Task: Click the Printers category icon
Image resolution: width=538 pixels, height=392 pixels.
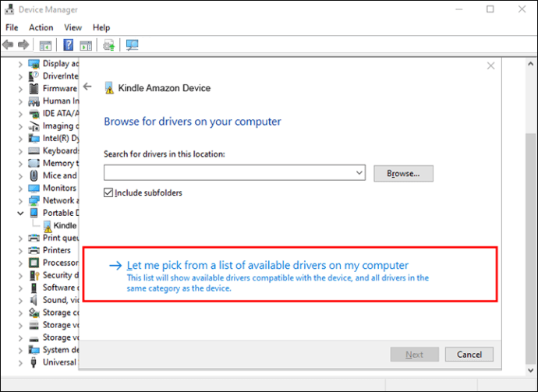Action: (34, 250)
